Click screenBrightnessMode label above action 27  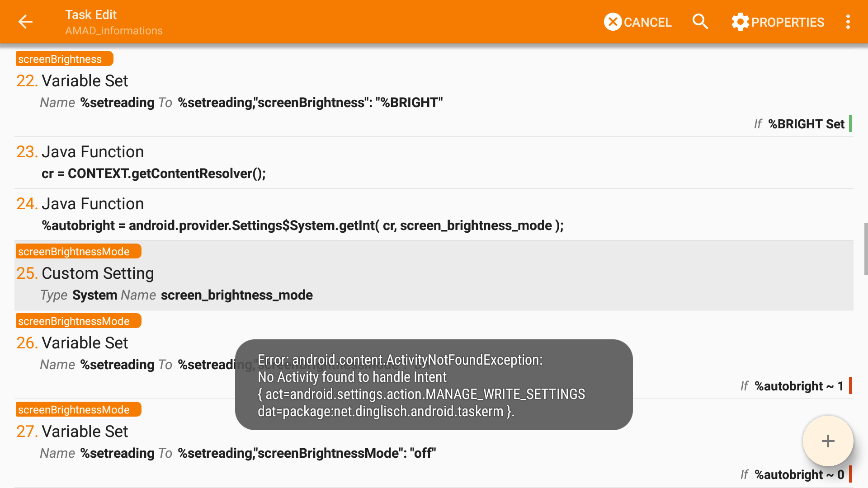click(x=78, y=410)
